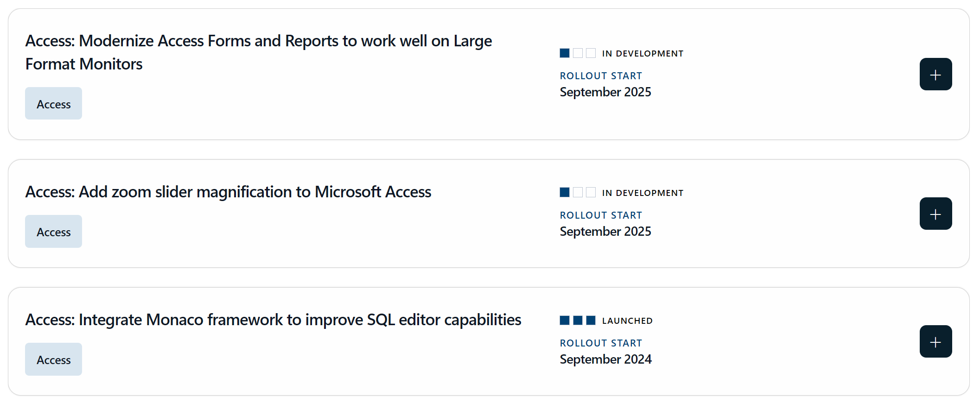Expand the Large Format Monitors roadmap item

click(x=935, y=74)
